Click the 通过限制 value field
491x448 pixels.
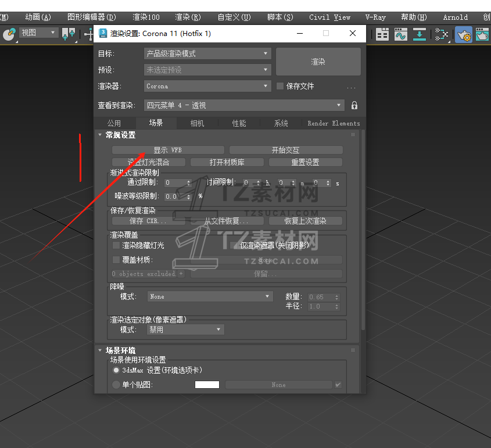175,182
